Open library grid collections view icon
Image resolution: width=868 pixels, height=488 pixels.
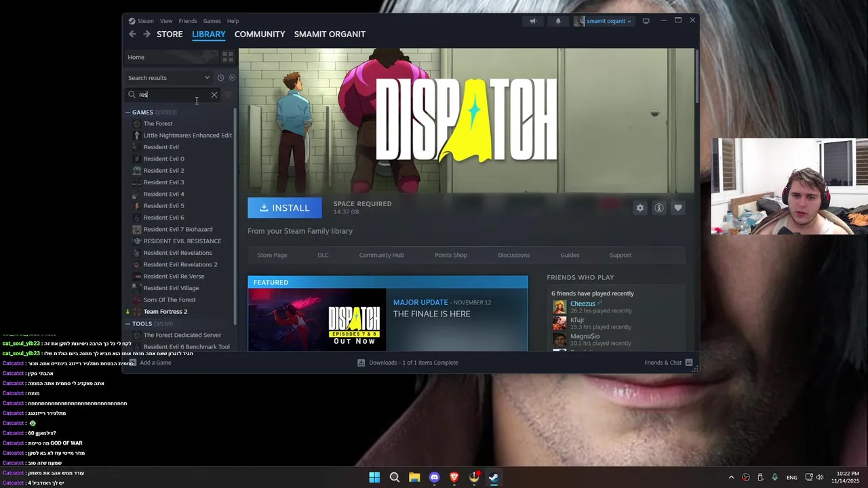(x=228, y=57)
